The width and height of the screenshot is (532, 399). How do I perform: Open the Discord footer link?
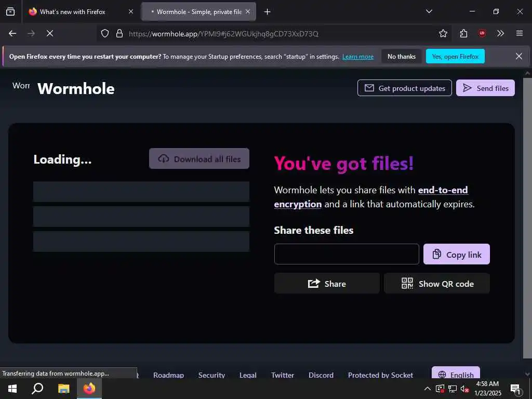click(x=321, y=375)
